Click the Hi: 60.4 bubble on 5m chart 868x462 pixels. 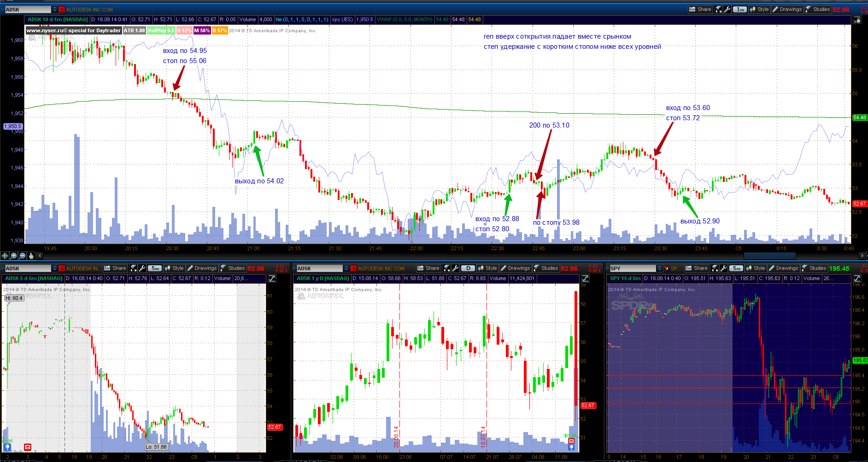(x=14, y=298)
